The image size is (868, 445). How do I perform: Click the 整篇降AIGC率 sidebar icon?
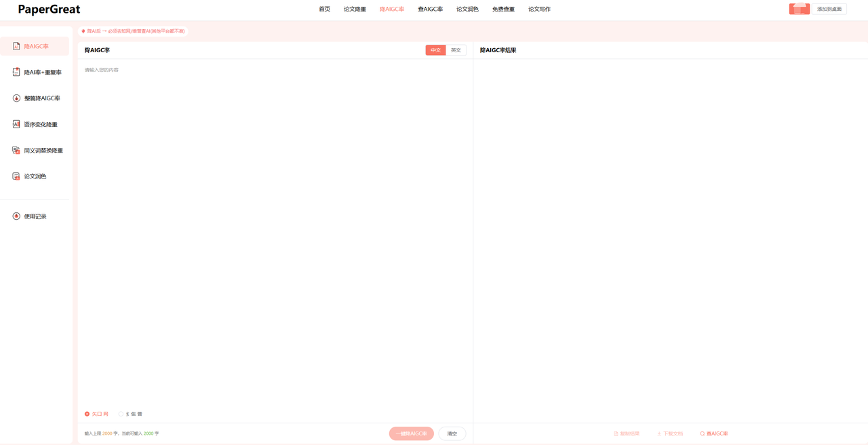(x=16, y=98)
